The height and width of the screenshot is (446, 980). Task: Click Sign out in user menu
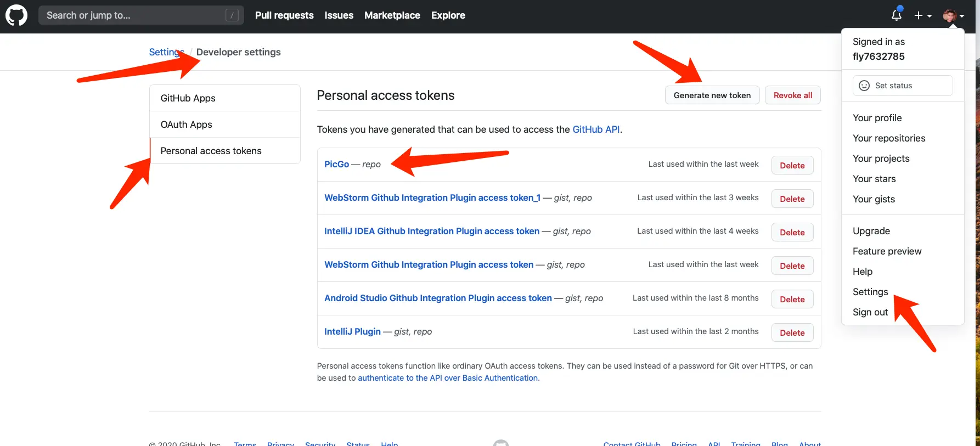(x=870, y=312)
